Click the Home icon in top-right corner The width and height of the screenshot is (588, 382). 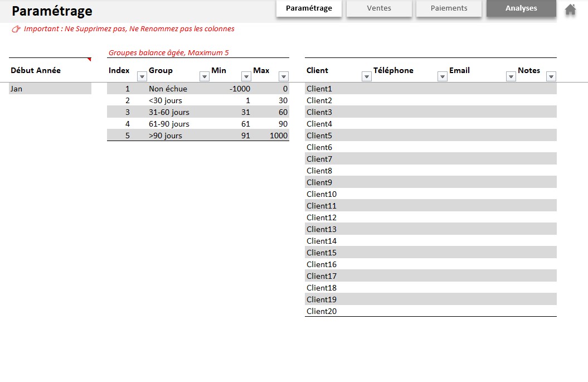pos(570,9)
